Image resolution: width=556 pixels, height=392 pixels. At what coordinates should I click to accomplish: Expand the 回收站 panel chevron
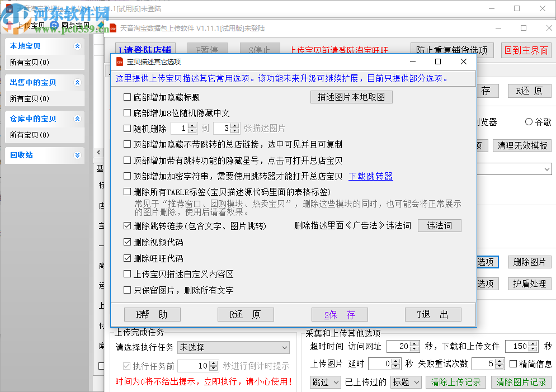coord(77,155)
